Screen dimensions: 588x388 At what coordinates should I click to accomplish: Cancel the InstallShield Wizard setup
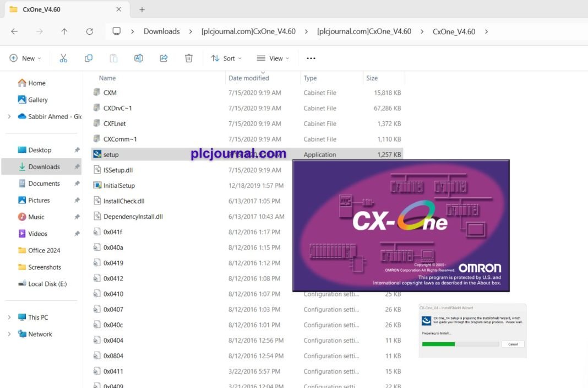point(513,343)
